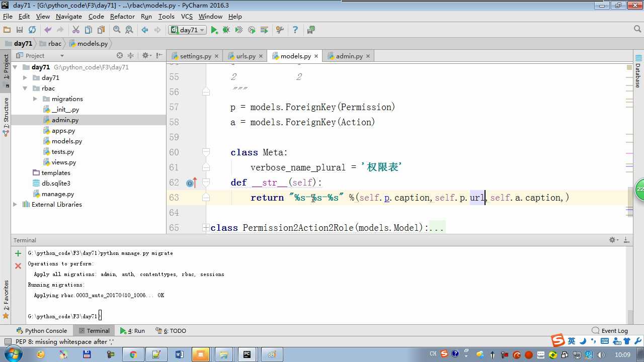This screenshot has width=644, height=362.
Task: Open Project panel gear settings
Action: pyautogui.click(x=146, y=56)
